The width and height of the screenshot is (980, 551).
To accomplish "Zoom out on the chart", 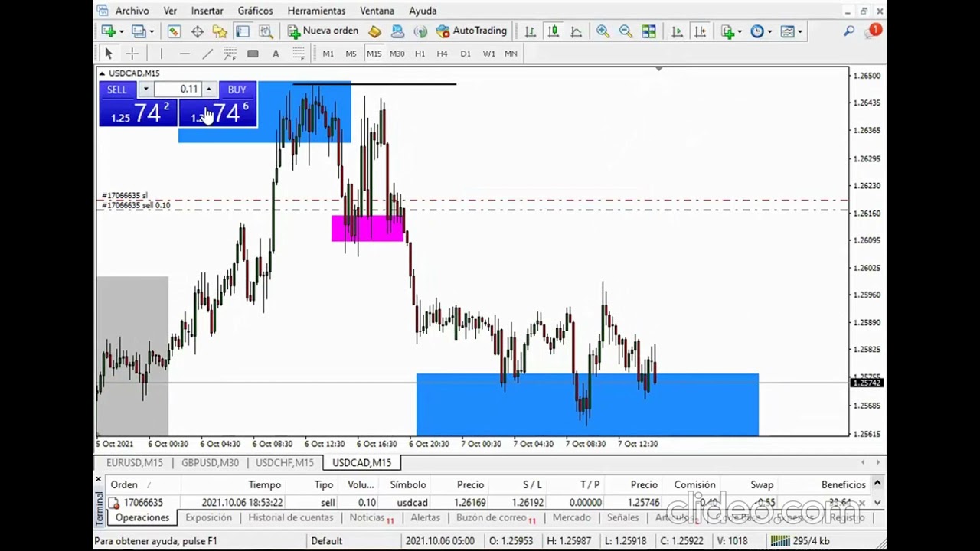I will tap(626, 31).
